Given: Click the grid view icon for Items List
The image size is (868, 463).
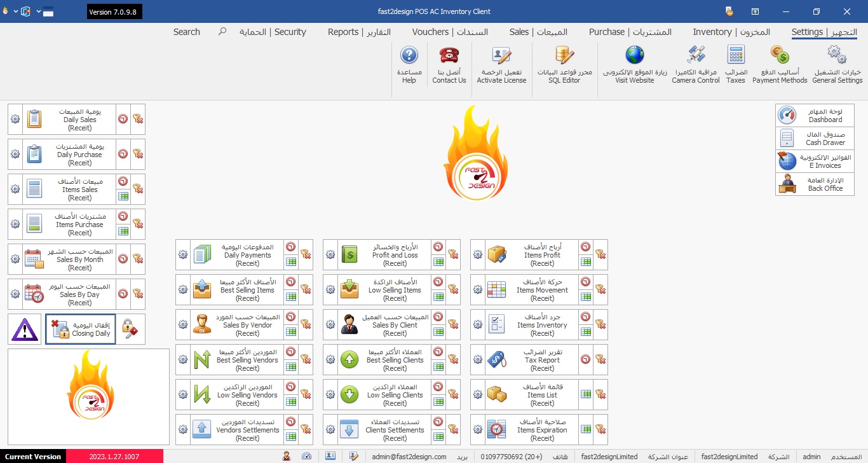Looking at the screenshot, I should 586,395.
